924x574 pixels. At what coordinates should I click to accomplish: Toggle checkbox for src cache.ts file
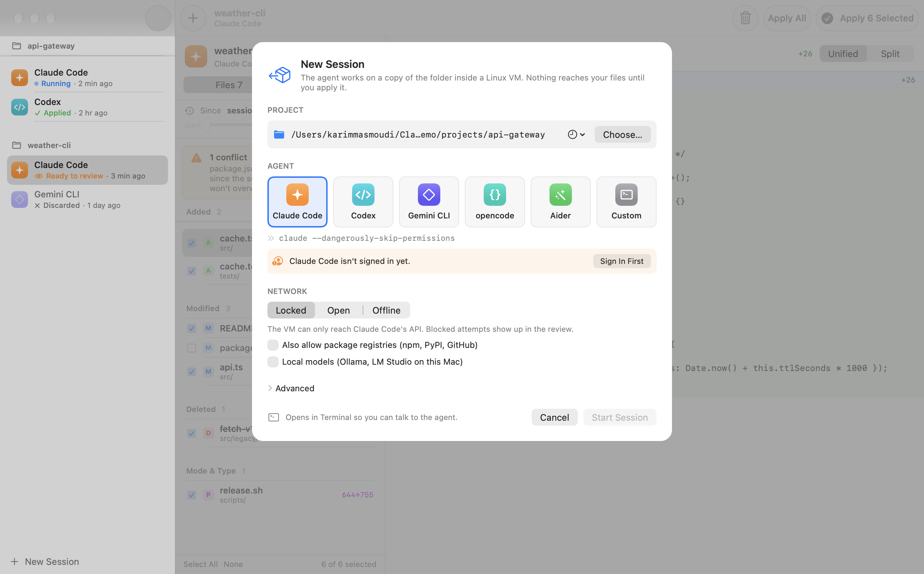click(x=192, y=243)
